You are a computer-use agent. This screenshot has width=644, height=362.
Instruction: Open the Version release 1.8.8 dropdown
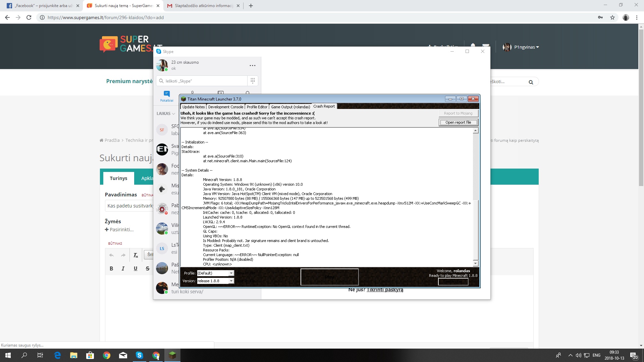point(215,281)
